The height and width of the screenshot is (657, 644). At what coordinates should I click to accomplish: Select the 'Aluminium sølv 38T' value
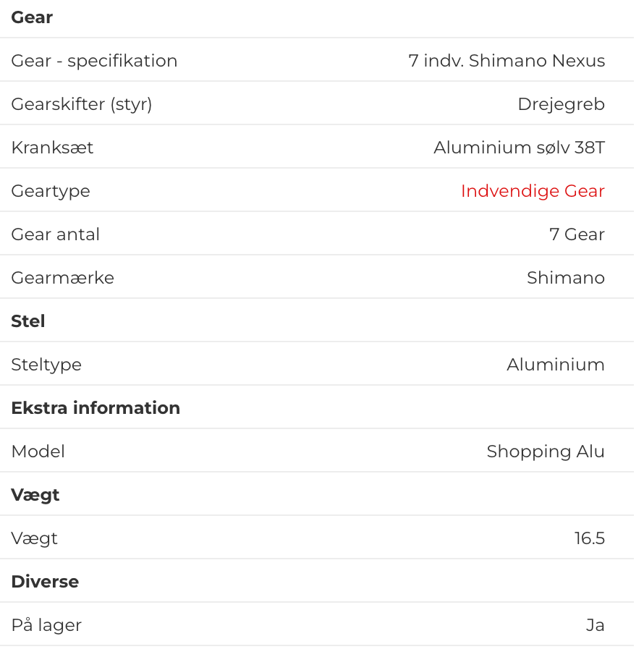(519, 148)
